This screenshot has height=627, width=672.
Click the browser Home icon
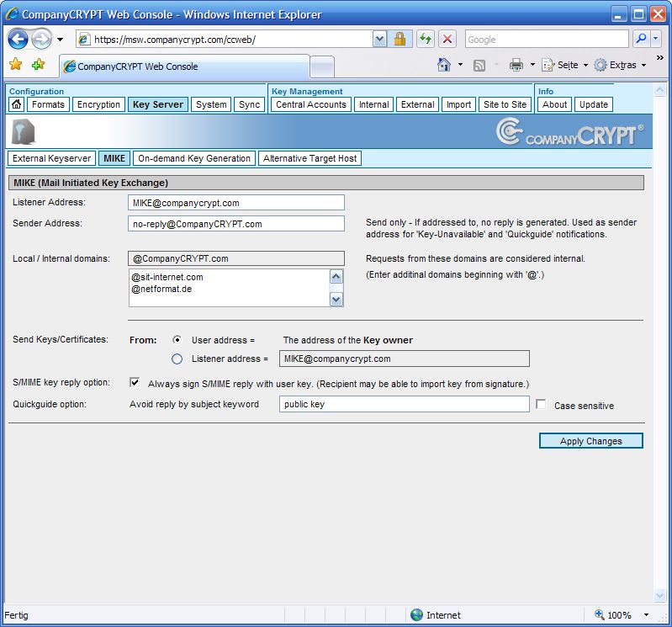pyautogui.click(x=444, y=65)
